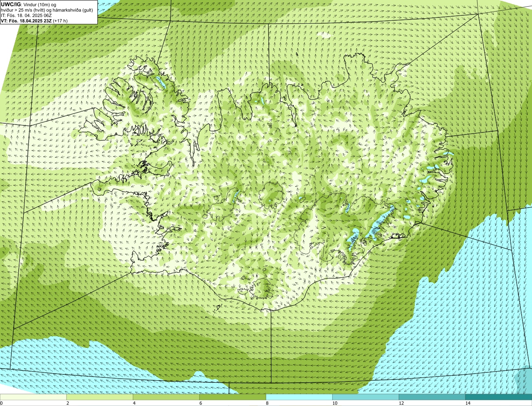The image size is (532, 406).
Task: Click the darkest teal legend swatch above 14
Action: [499, 397]
